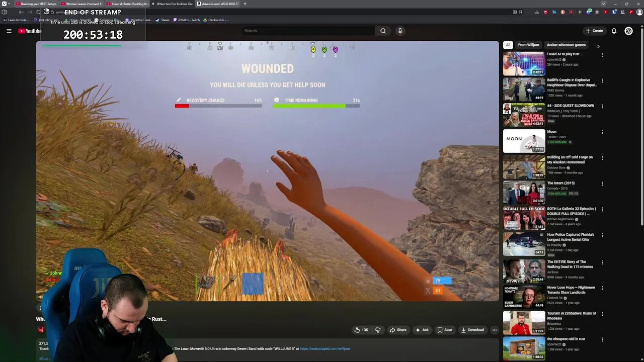
Task: Open options for 'I used AI to play rust'
Action: (x=602, y=55)
